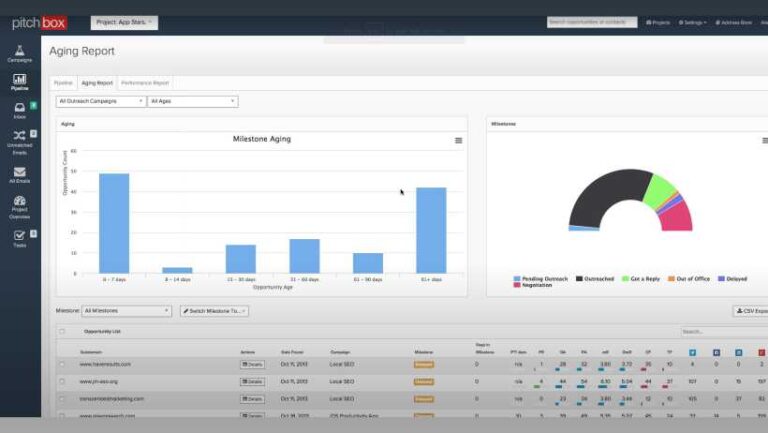Open Unmatched Emails in the sidebar
768x433 pixels.
click(x=20, y=138)
